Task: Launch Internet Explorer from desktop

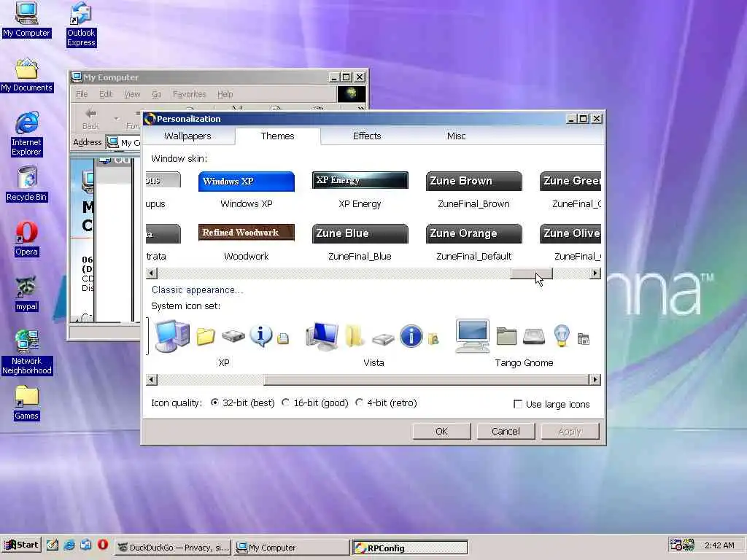Action: (27, 134)
